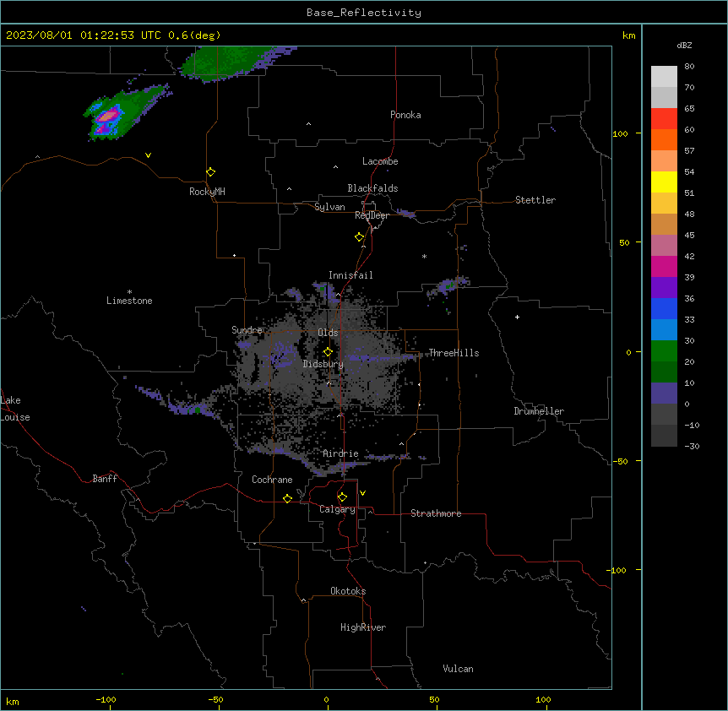This screenshot has height=711, width=728.
Task: Click the yellow v marker northwest of RockyMH
Action: [148, 155]
